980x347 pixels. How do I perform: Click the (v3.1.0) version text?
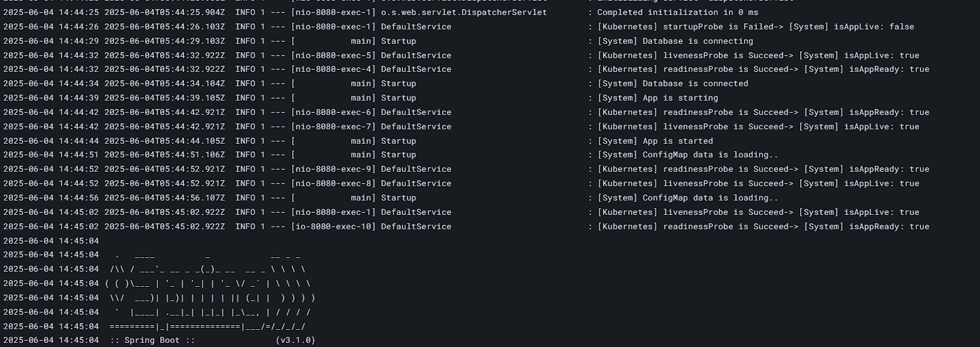pyautogui.click(x=296, y=340)
